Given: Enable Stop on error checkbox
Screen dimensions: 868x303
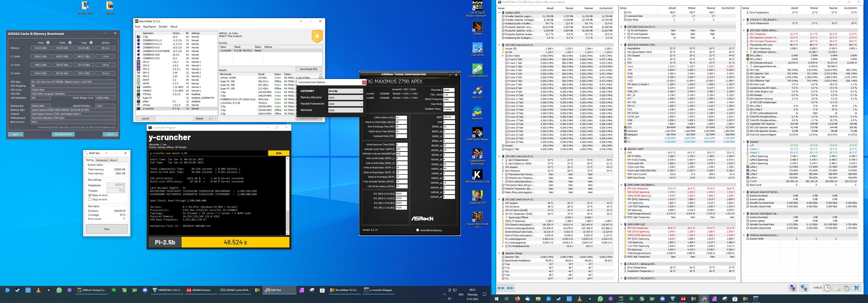Looking at the screenshot, I should 90,199.
